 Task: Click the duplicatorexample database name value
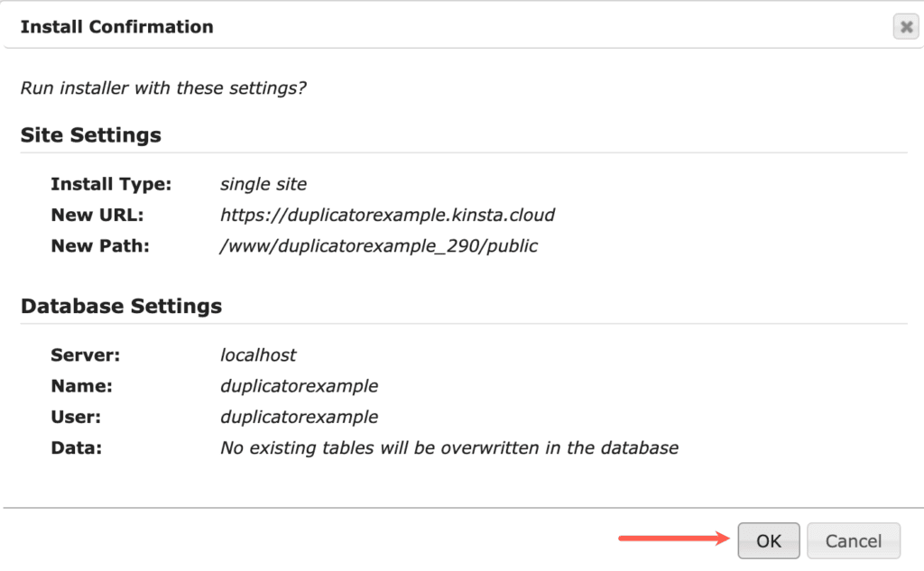[x=300, y=385]
